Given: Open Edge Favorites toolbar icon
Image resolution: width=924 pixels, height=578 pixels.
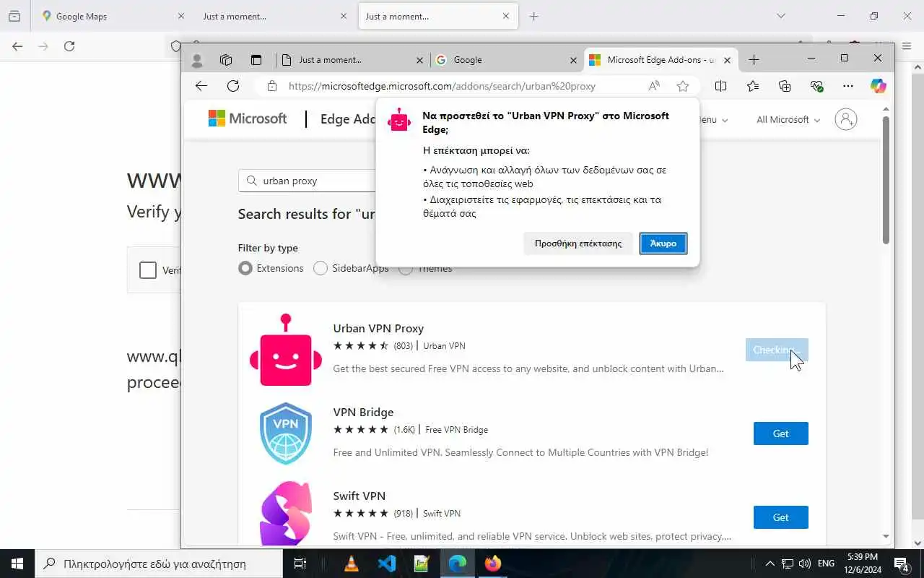Looking at the screenshot, I should click(x=753, y=86).
